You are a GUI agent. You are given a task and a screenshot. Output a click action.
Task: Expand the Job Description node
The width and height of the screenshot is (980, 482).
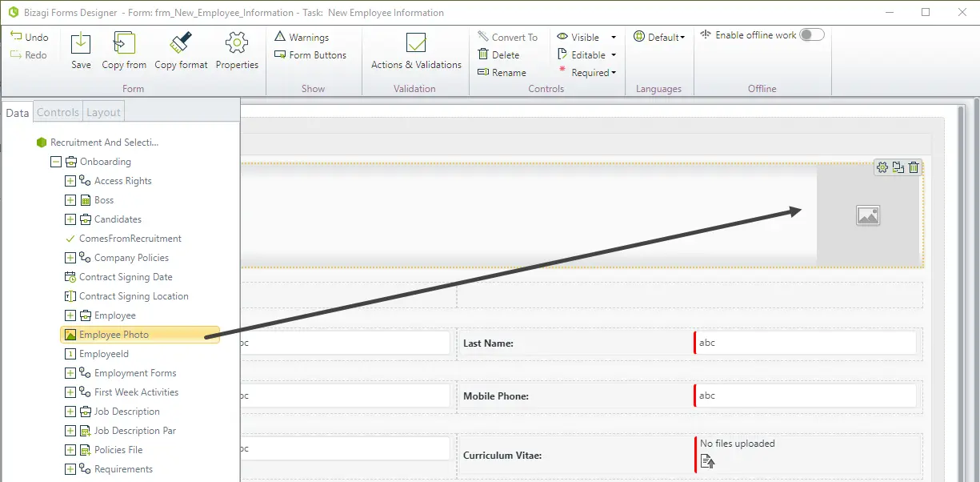[70, 412]
